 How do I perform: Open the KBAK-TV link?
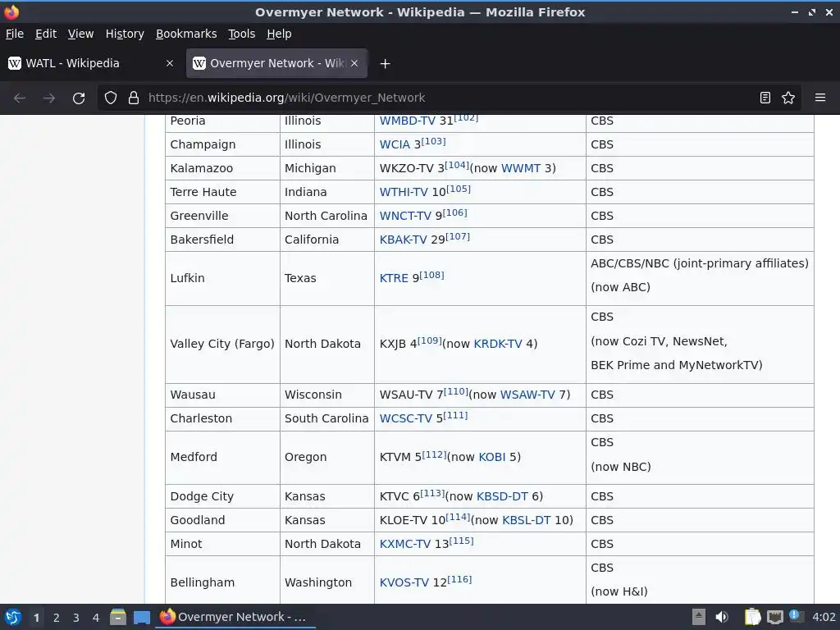pos(403,240)
